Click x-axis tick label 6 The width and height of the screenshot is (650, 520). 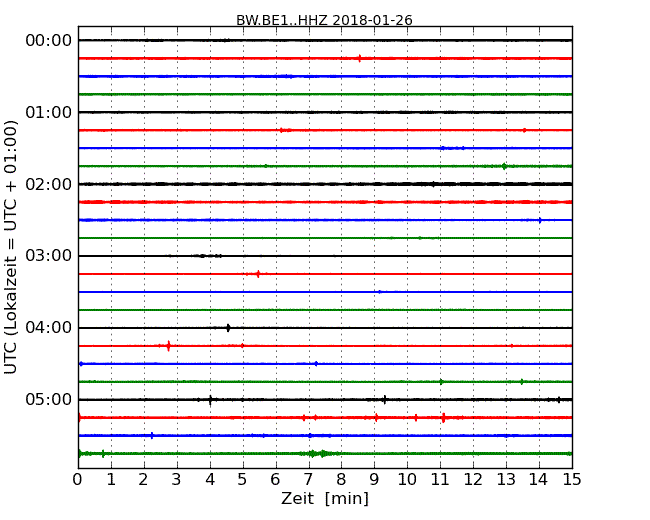click(275, 480)
